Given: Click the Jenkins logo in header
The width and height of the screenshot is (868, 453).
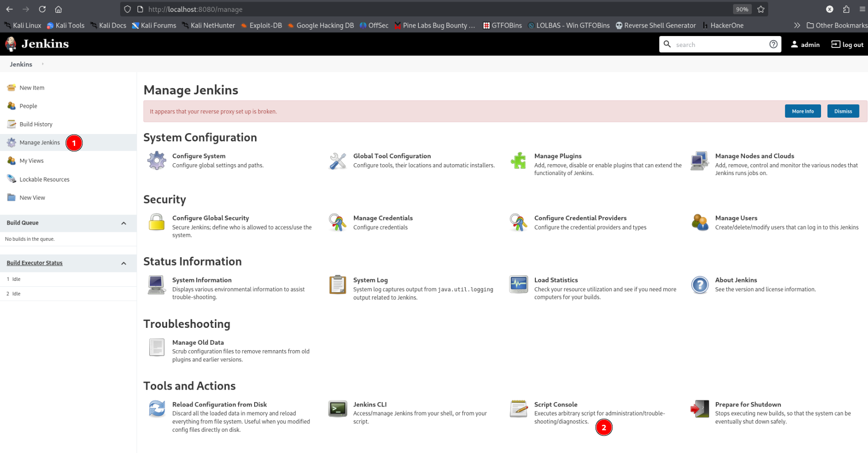Looking at the screenshot, I should tap(37, 44).
